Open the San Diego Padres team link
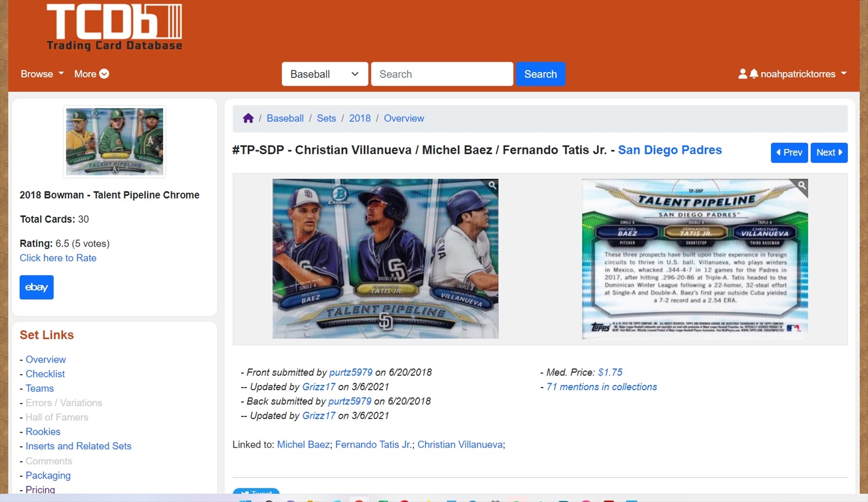Screen dimensions: 868x502 pyautogui.click(x=669, y=150)
